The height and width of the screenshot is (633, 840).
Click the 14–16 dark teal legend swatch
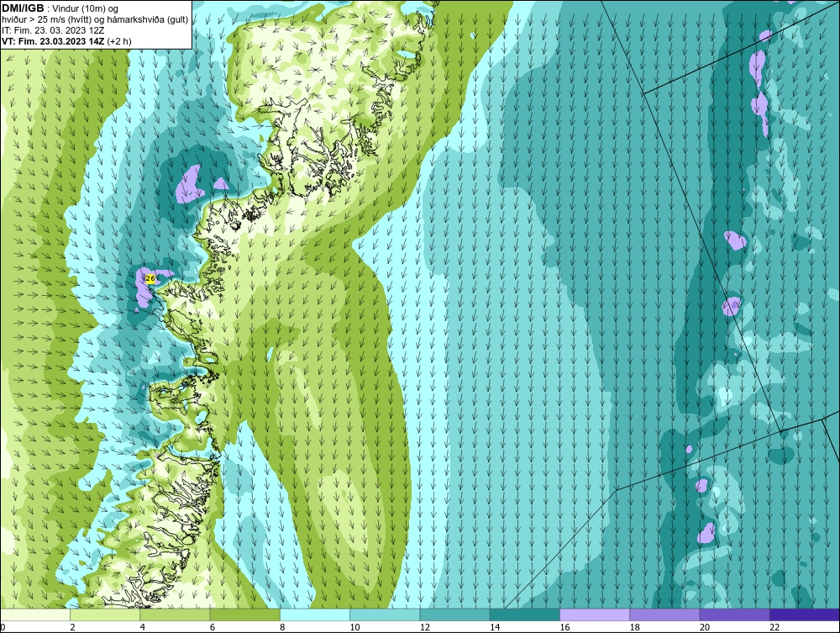tap(525, 615)
